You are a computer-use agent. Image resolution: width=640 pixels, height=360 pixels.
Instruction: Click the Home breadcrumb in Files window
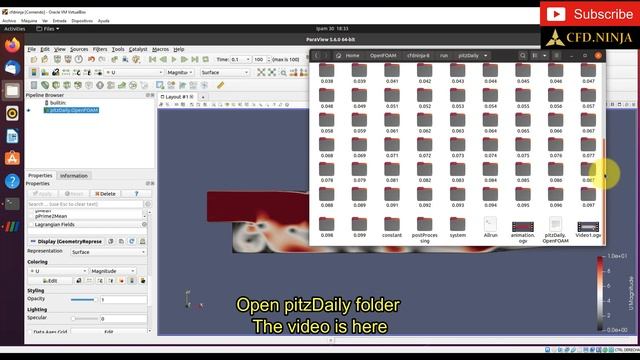click(x=348, y=56)
